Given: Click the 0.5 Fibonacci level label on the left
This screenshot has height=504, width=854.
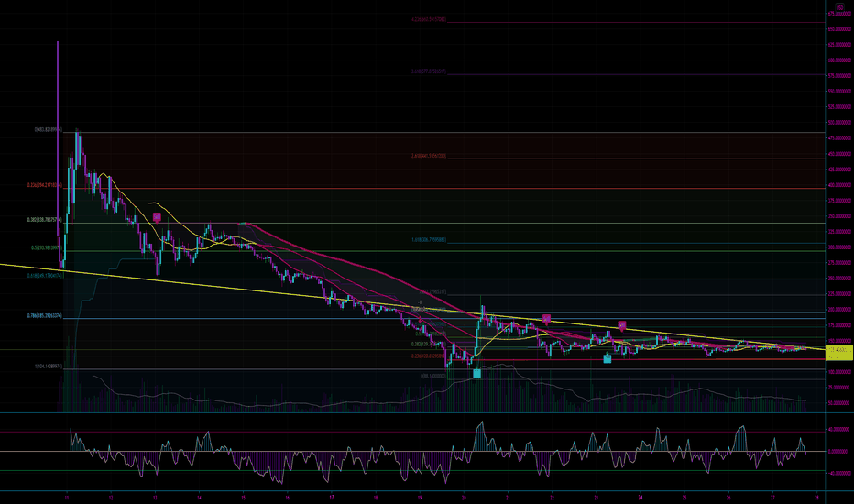Looking at the screenshot, I should click(47, 247).
